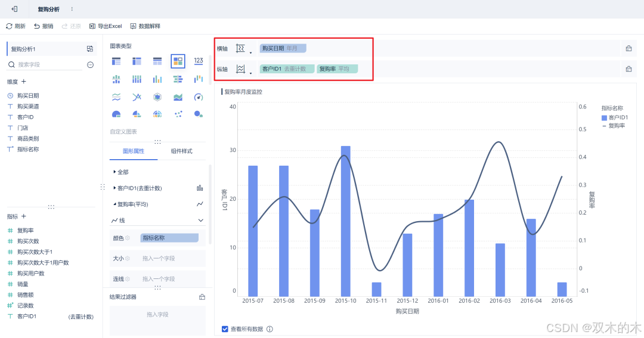Select the partitioned line chart type
Image resolution: width=644 pixels, height=338 pixels.
tap(116, 97)
